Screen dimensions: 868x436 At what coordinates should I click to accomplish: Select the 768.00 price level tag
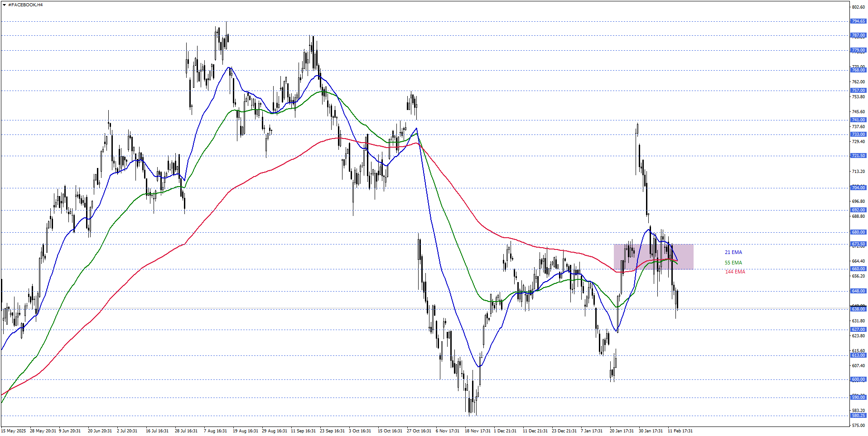pos(858,70)
